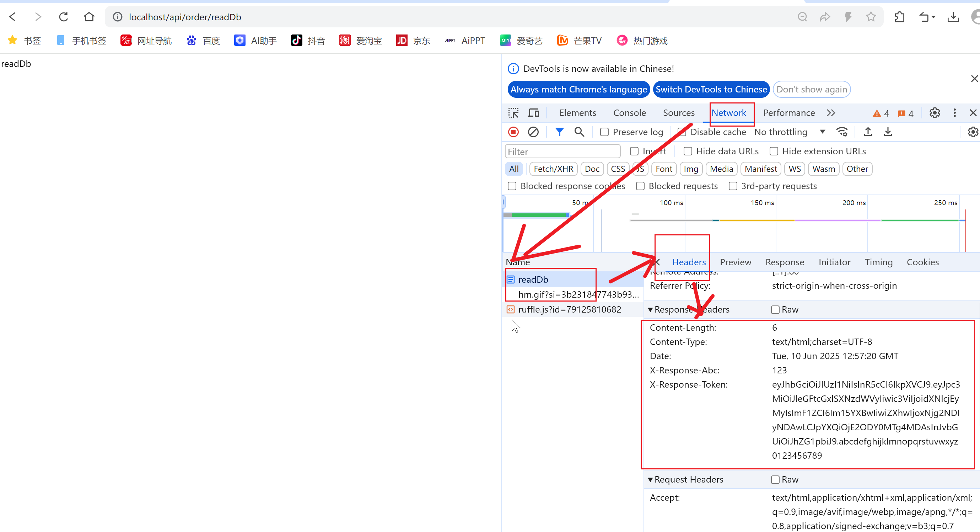Screen dimensions: 980x532
Task: Filter requests by Img type
Action: pyautogui.click(x=690, y=169)
